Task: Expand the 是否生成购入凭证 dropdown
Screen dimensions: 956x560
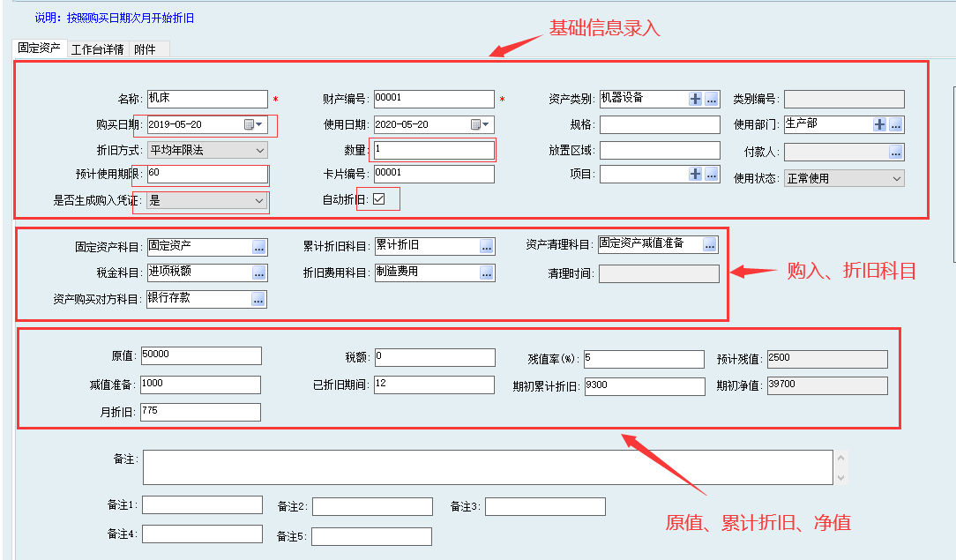Action: (259, 201)
